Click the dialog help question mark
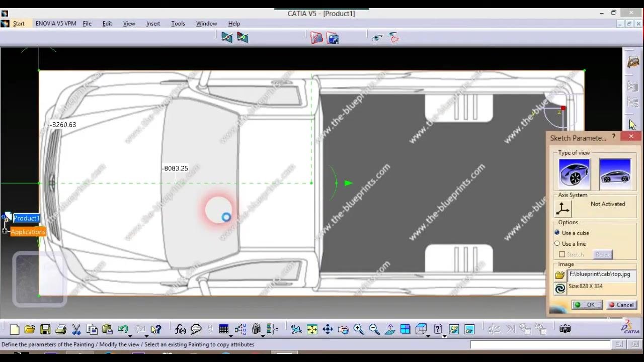This screenshot has height=362, width=644. tap(614, 137)
